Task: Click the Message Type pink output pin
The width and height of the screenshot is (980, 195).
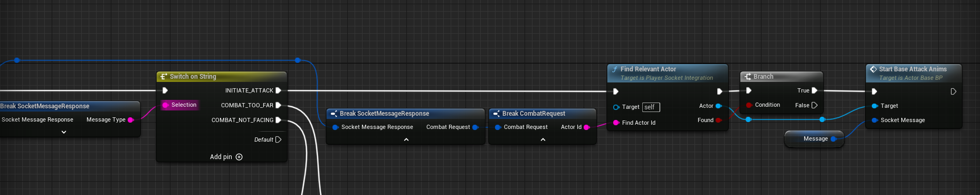Action: [x=131, y=120]
